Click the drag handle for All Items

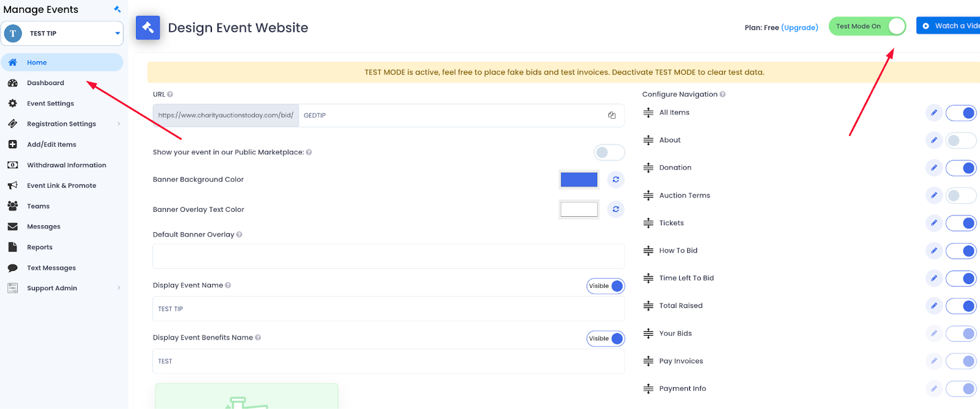[648, 113]
